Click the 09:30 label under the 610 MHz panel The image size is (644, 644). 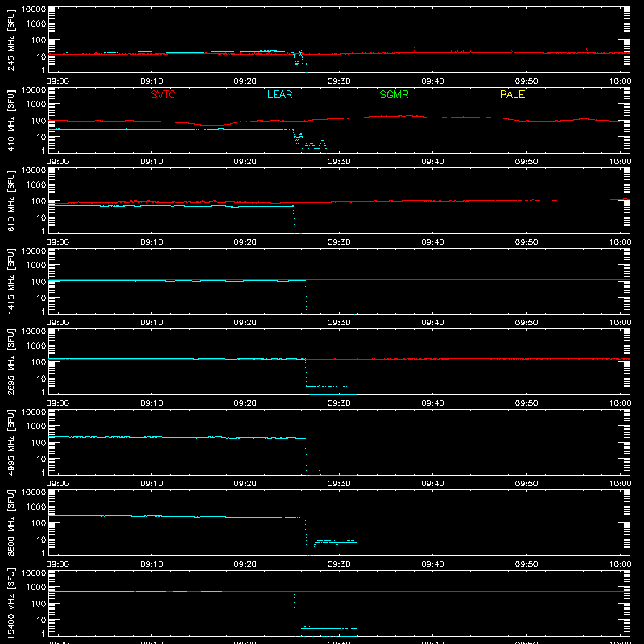point(339,242)
